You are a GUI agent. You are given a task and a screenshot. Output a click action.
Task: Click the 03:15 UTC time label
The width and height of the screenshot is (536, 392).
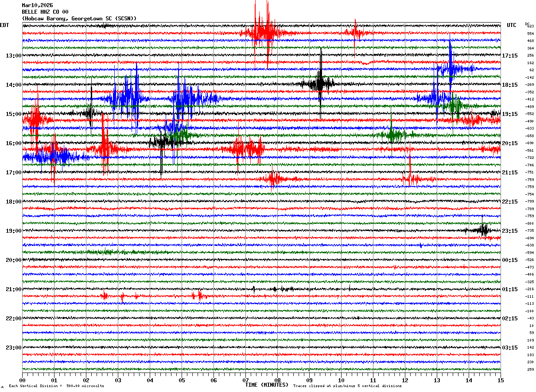pos(510,348)
